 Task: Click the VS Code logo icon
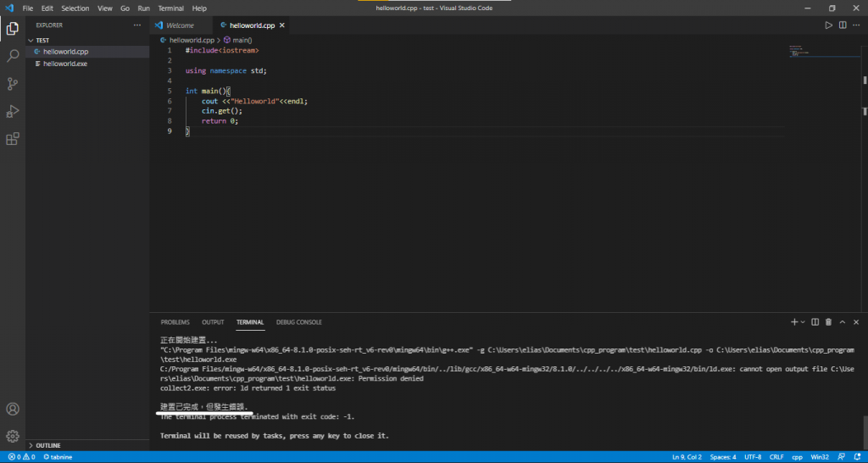pyautogui.click(x=8, y=8)
